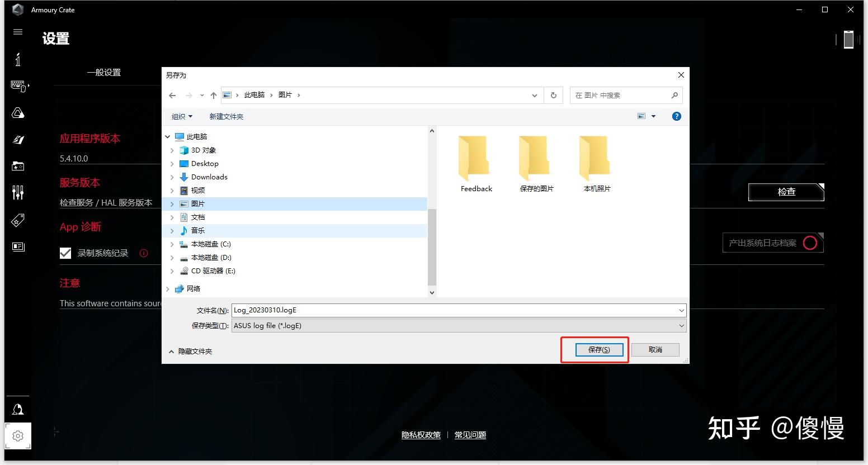Open the Scenario Profiles sliders sidebar icon
Screen dimensions: 868x465
click(17, 192)
